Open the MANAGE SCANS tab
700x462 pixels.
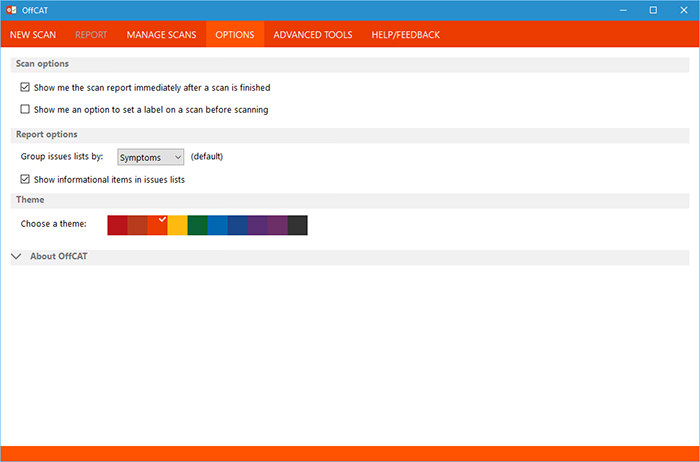pos(161,35)
